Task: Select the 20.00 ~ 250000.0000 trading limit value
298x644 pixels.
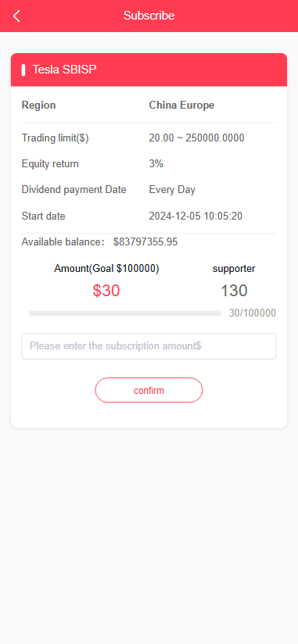Action: pos(196,138)
